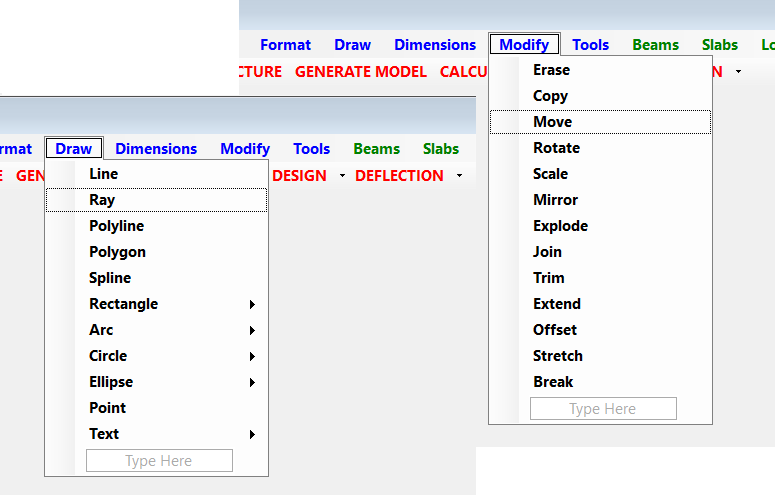The image size is (775, 495).
Task: Click DEFLECTION in left window toolbar
Action: 399,176
